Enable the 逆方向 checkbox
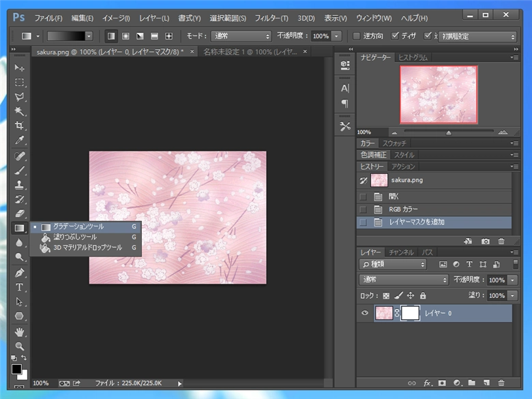 [357, 36]
